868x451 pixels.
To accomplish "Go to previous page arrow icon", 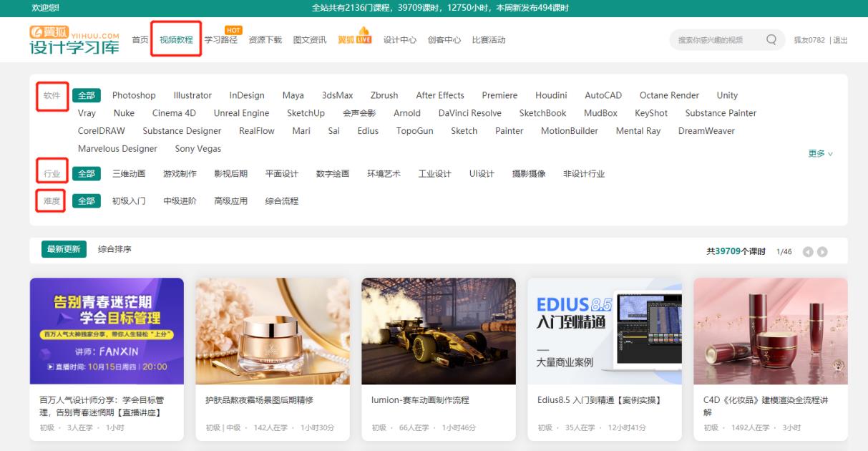I will tap(808, 252).
